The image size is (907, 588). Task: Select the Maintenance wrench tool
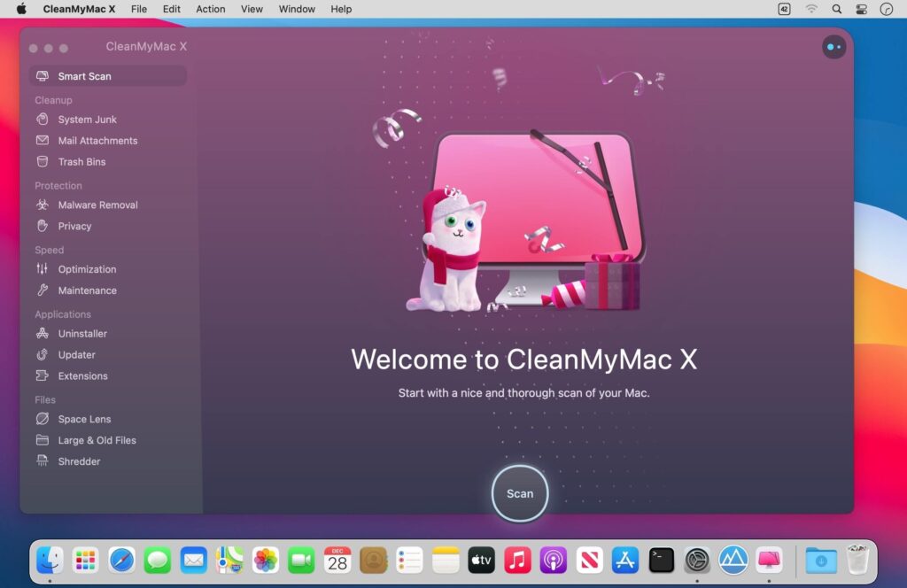87,290
